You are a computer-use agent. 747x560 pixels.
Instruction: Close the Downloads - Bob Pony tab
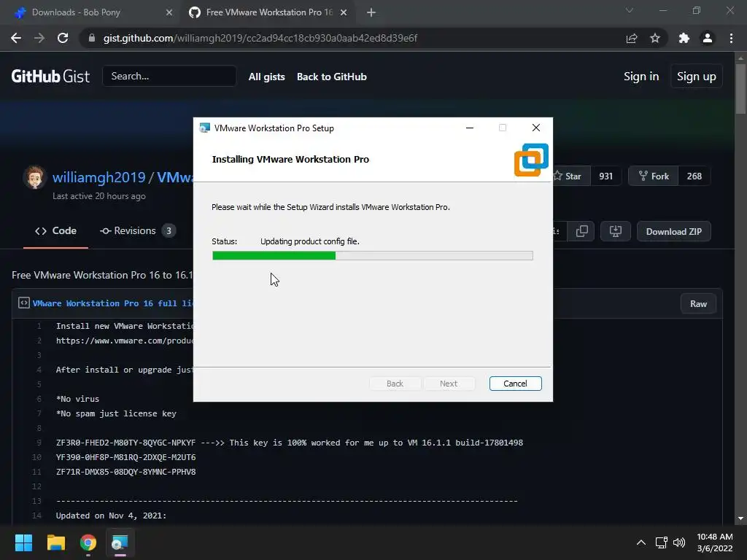click(x=169, y=12)
